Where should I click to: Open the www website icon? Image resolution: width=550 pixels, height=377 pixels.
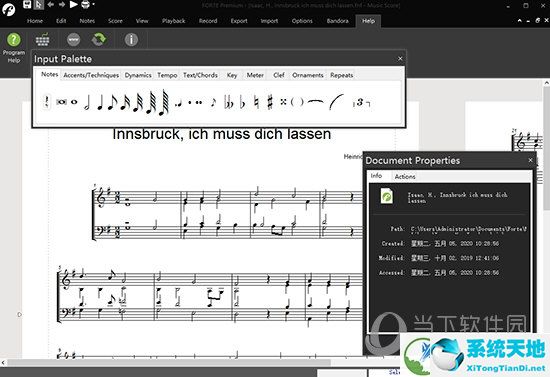pos(73,39)
